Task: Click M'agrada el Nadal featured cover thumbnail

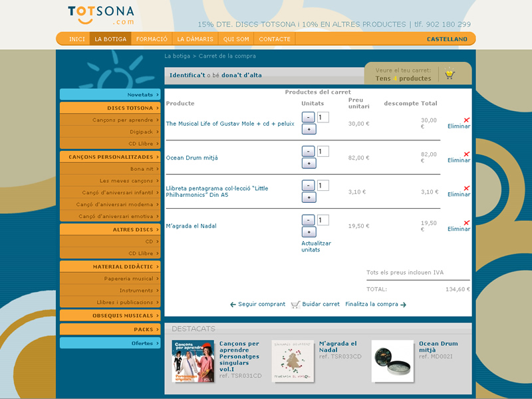Action: pyautogui.click(x=293, y=361)
